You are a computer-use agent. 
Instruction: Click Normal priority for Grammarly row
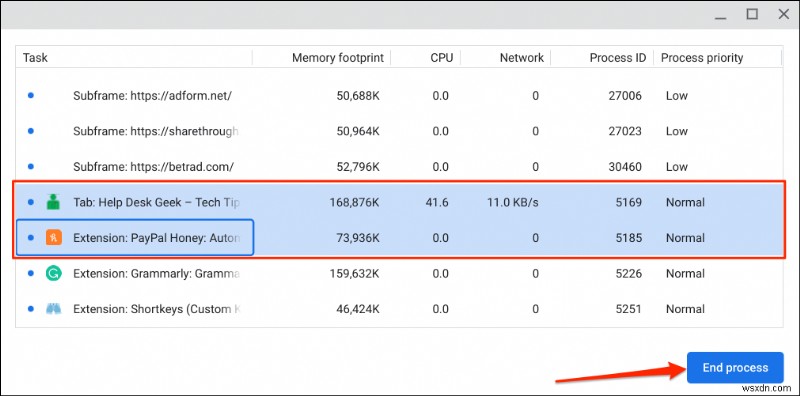[x=685, y=274]
